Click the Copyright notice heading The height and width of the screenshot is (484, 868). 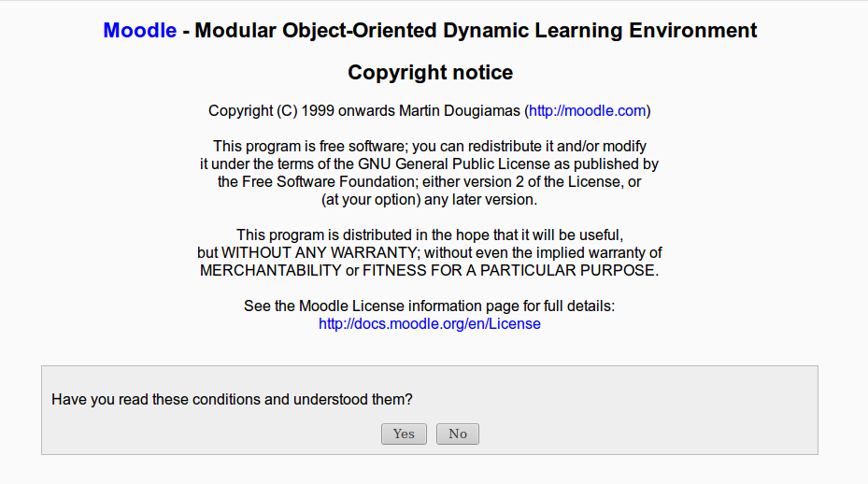430,73
